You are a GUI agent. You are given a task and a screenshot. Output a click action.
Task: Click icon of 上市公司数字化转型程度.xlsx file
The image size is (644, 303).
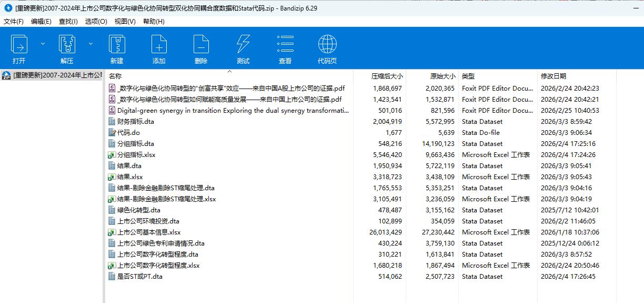112,265
